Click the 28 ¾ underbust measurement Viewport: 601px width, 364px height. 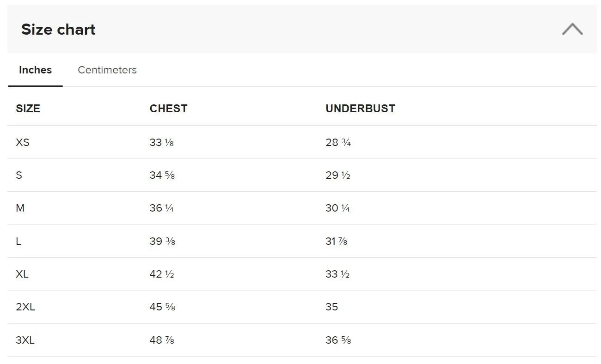[x=338, y=142]
